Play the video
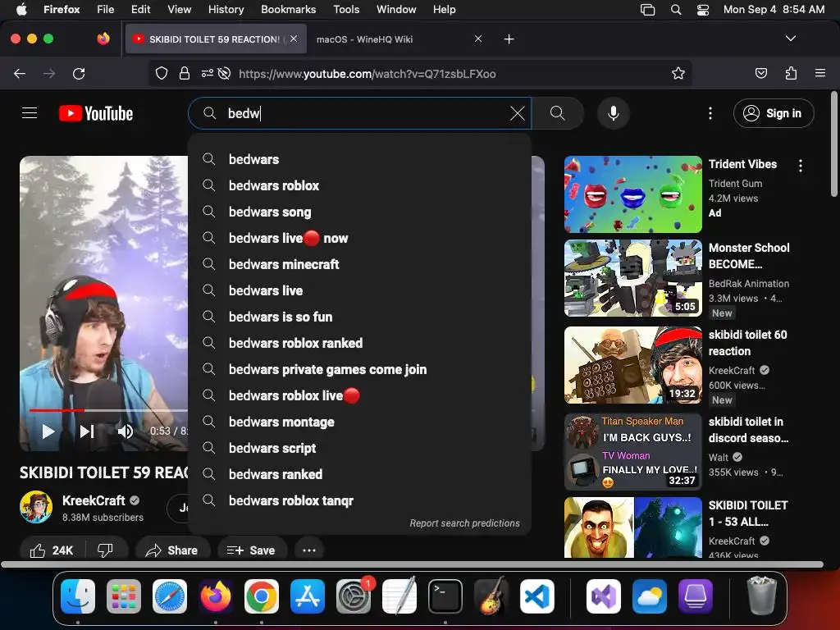The image size is (840, 630). [x=48, y=431]
